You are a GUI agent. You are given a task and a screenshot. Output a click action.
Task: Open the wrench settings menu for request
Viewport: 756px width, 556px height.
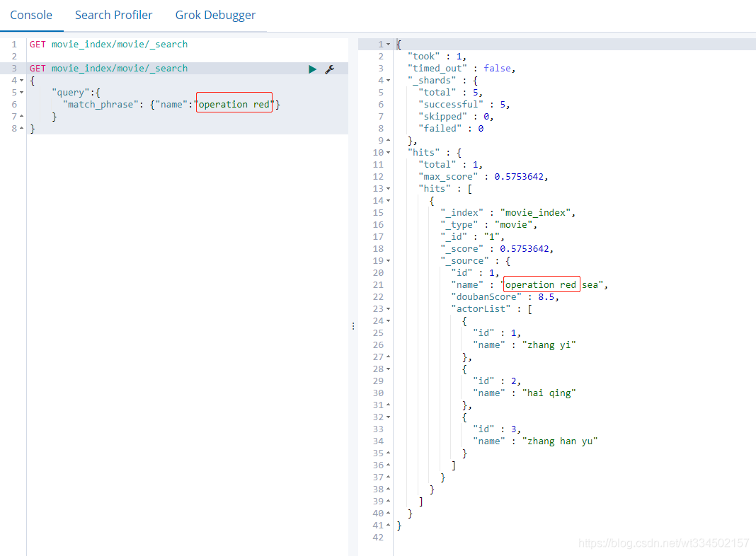tap(330, 69)
